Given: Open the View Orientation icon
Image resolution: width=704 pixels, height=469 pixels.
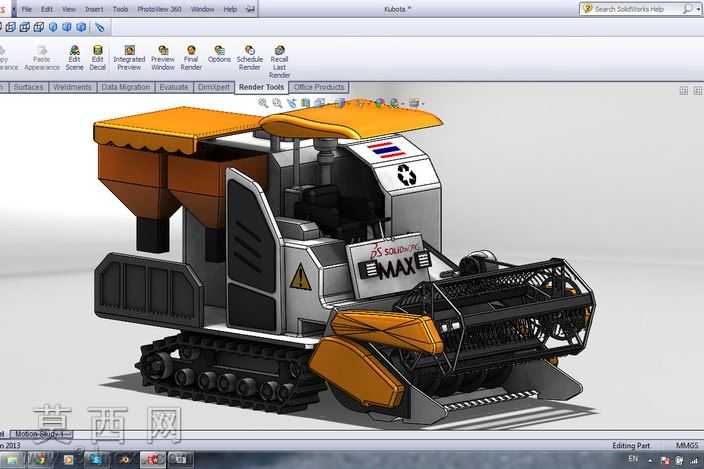Looking at the screenshot, I should point(320,103).
